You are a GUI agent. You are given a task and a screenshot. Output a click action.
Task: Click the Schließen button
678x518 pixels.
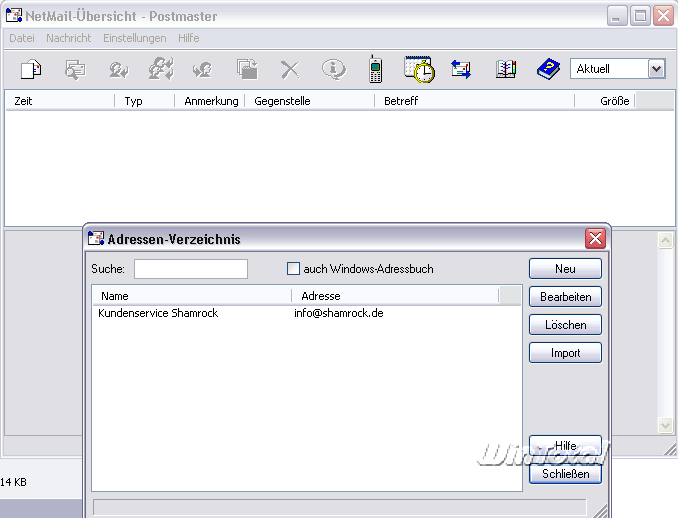pos(565,473)
